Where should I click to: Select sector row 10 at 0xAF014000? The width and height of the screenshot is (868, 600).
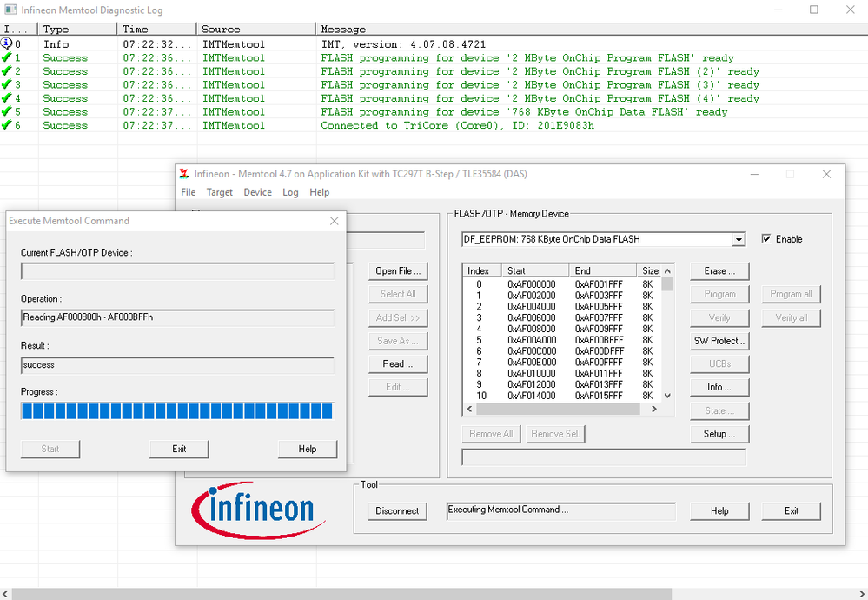(562, 396)
